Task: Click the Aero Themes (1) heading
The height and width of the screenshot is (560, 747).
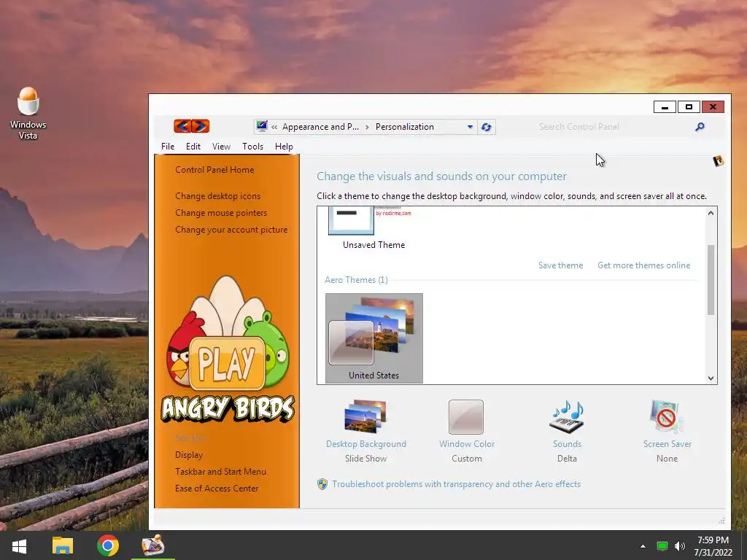Action: click(x=356, y=280)
